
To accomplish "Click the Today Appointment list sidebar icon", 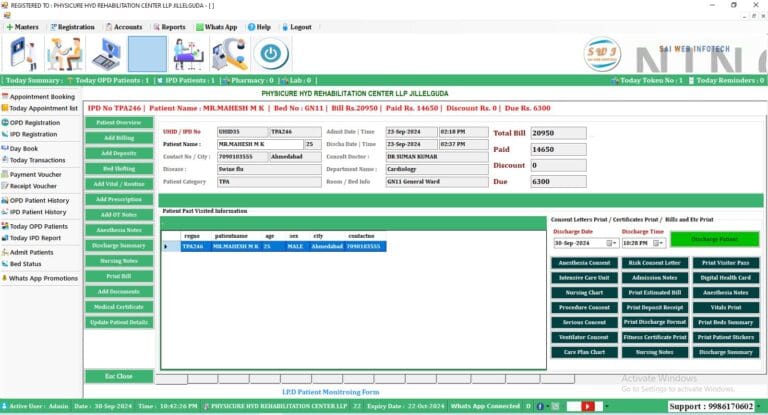I will pyautogui.click(x=5, y=108).
